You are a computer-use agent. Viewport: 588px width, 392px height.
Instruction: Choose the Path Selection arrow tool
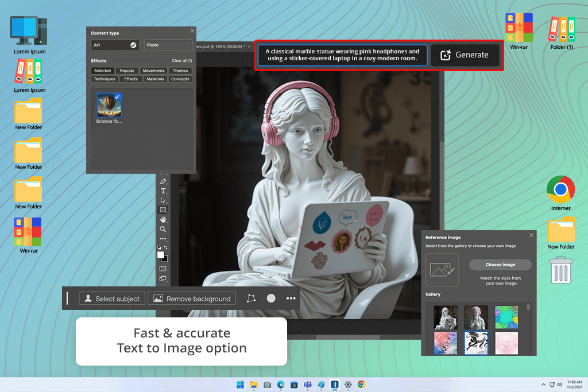[x=163, y=200]
